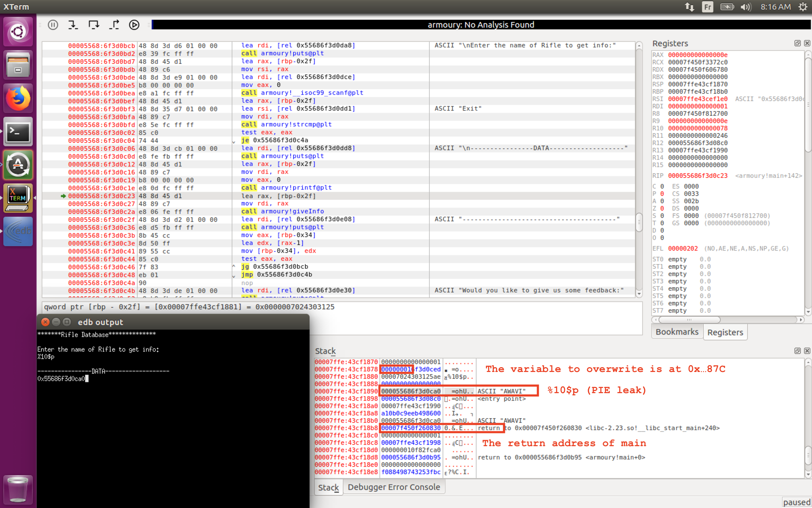Viewport: 812px width, 508px height.
Task: Click the Step Out toolbar icon
Action: point(114,25)
